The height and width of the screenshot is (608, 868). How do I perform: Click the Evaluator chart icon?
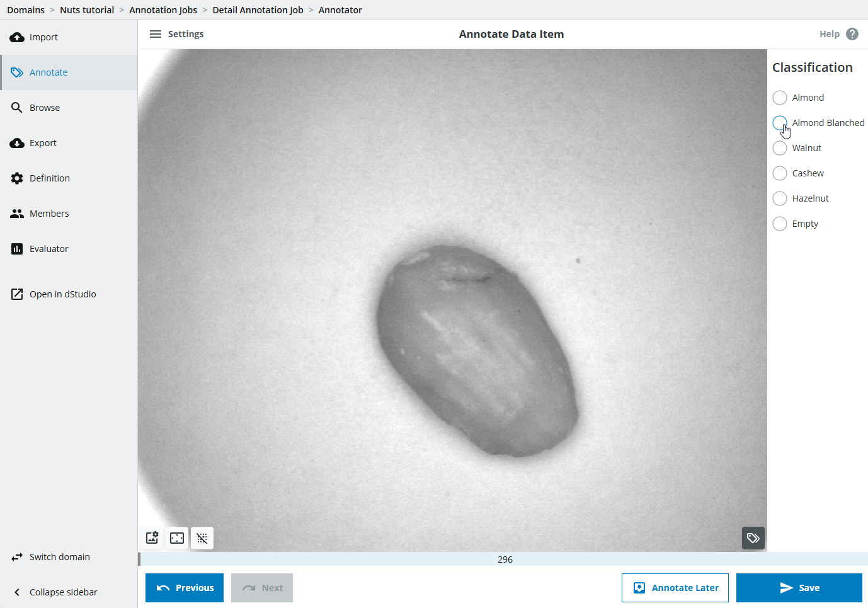point(17,249)
